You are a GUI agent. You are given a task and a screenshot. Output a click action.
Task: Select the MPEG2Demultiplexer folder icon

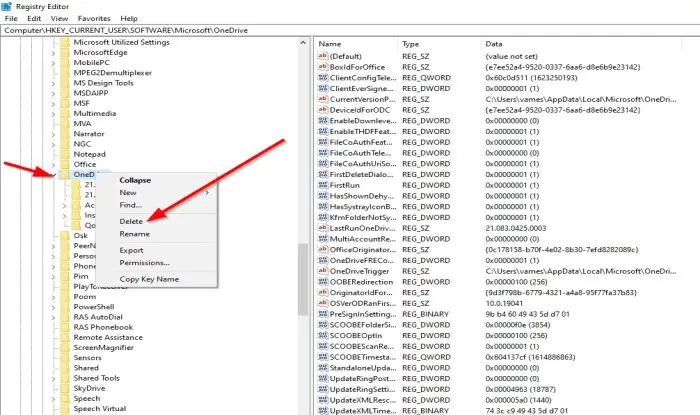point(65,73)
